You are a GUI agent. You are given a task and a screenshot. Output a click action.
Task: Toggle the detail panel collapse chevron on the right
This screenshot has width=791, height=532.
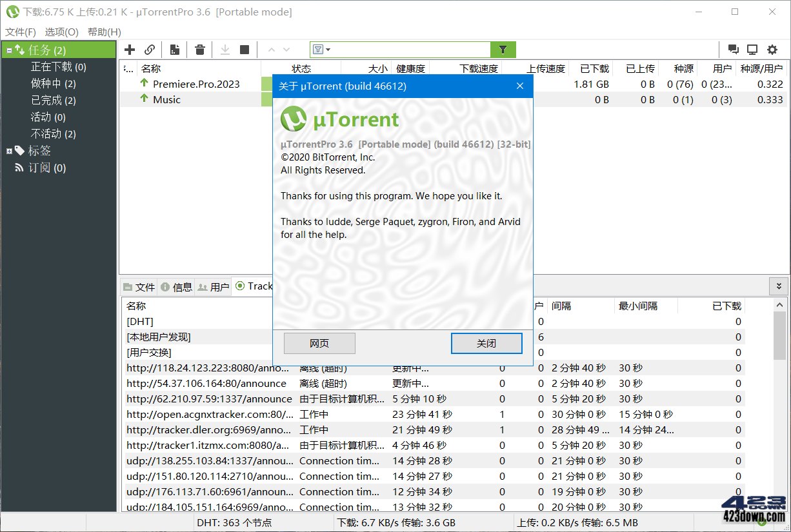tap(779, 286)
